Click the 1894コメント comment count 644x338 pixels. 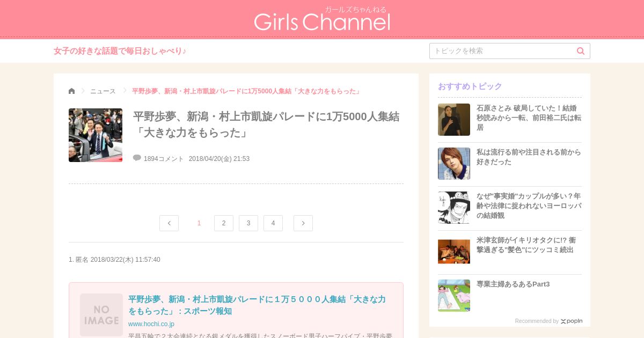[164, 159]
